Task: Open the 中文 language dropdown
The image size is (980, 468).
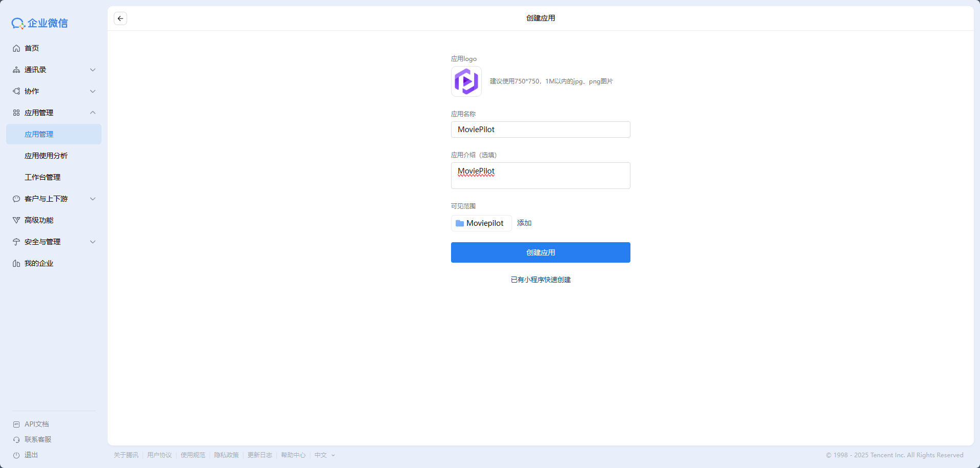Action: click(x=324, y=455)
